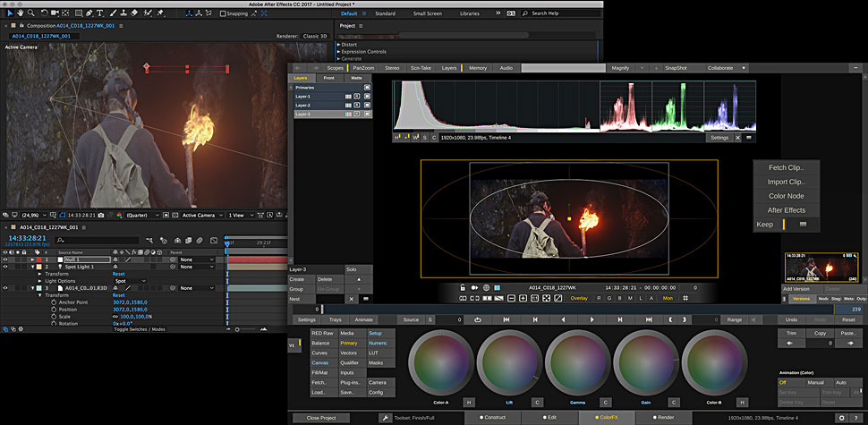Expand the Light Options property group
This screenshot has width=868, height=425.
pyautogui.click(x=39, y=281)
